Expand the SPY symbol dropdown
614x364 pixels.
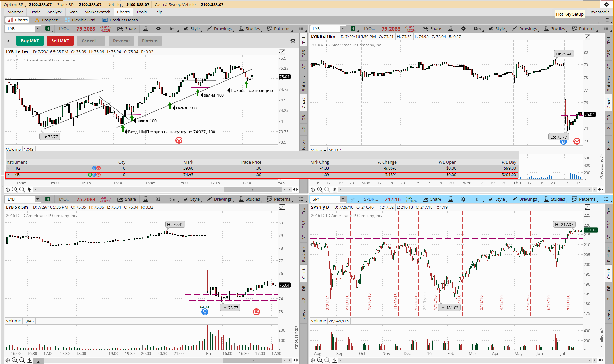pyautogui.click(x=343, y=199)
